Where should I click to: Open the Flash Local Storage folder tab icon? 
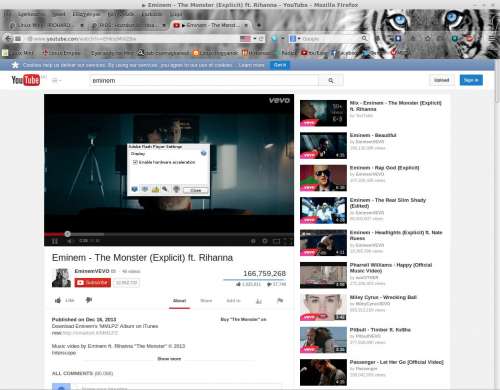pyautogui.click(x=155, y=189)
